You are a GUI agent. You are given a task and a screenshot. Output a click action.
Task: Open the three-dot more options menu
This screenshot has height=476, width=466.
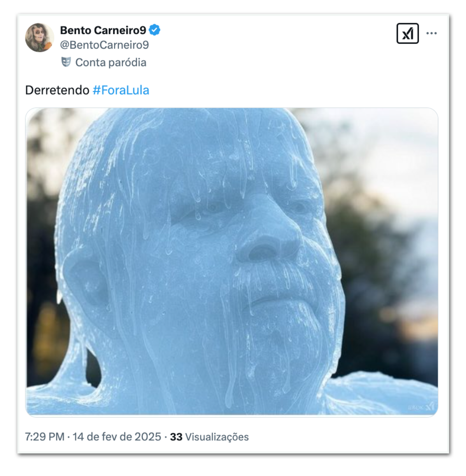click(431, 33)
